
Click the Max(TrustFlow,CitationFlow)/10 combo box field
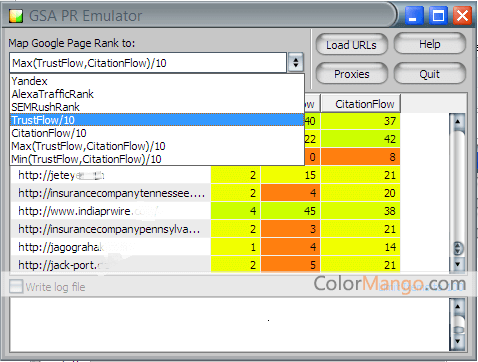pos(148,62)
